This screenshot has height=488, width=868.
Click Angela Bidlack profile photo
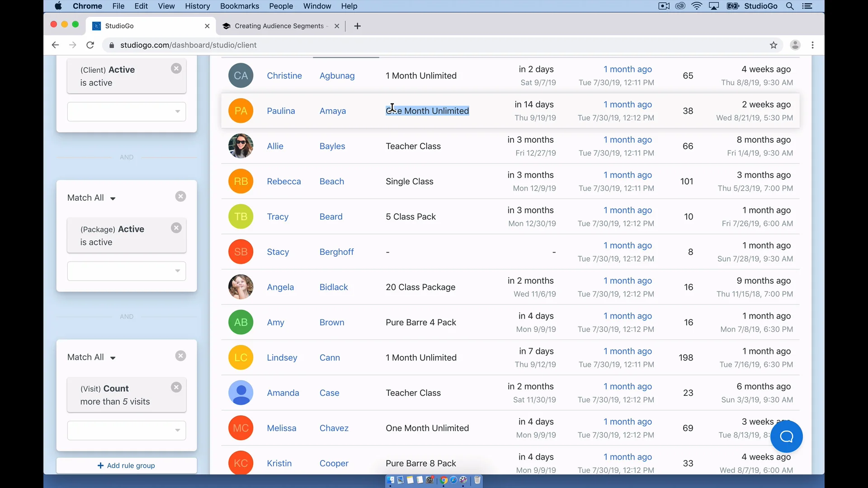click(241, 287)
